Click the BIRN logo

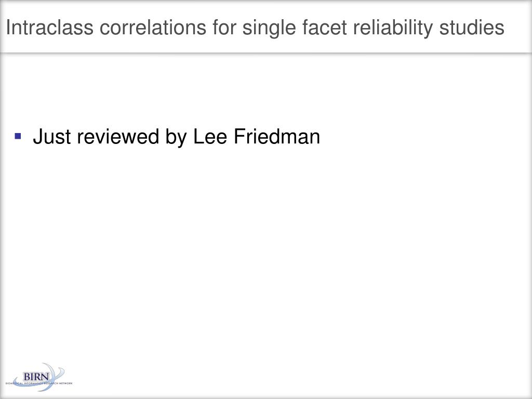38,377
